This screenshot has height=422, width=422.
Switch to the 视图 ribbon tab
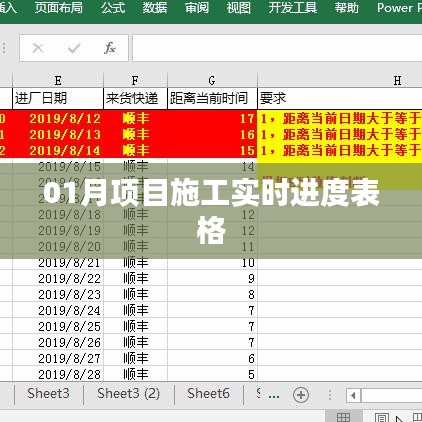[x=239, y=7]
